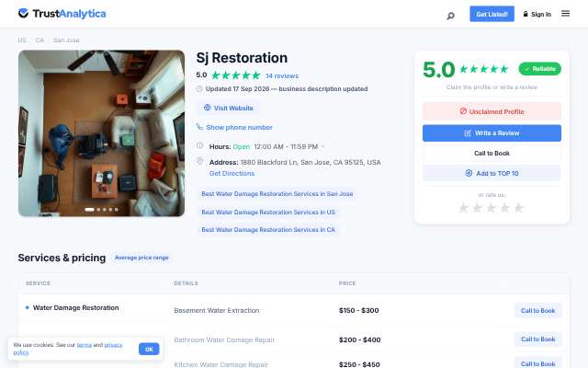Click Call to Book for Basement Water Extraction

click(537, 311)
